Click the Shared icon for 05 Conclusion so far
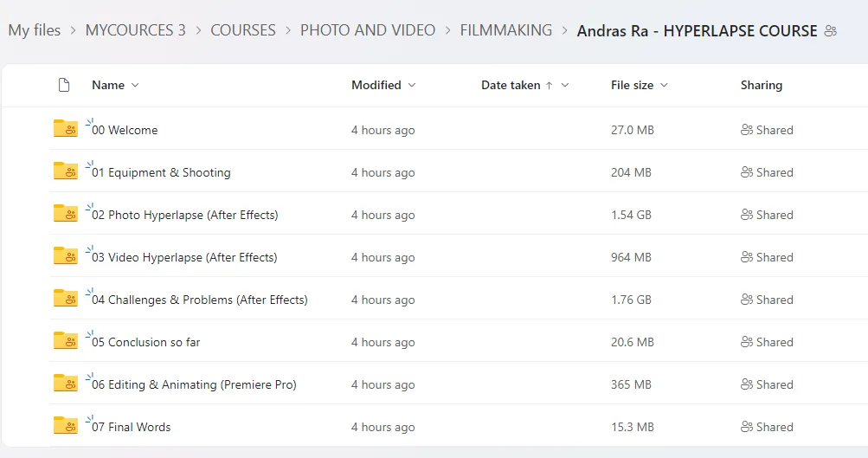 point(747,342)
